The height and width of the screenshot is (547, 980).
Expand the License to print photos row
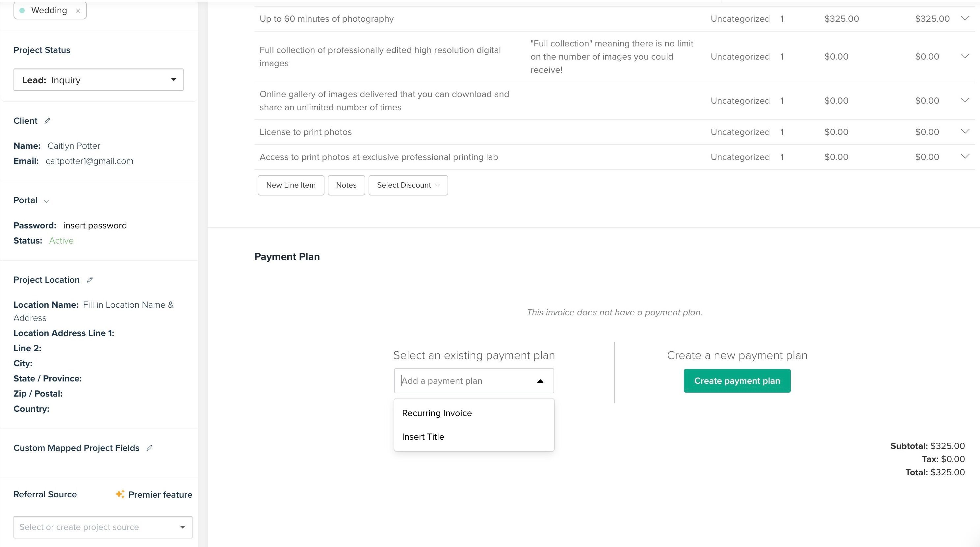(965, 132)
